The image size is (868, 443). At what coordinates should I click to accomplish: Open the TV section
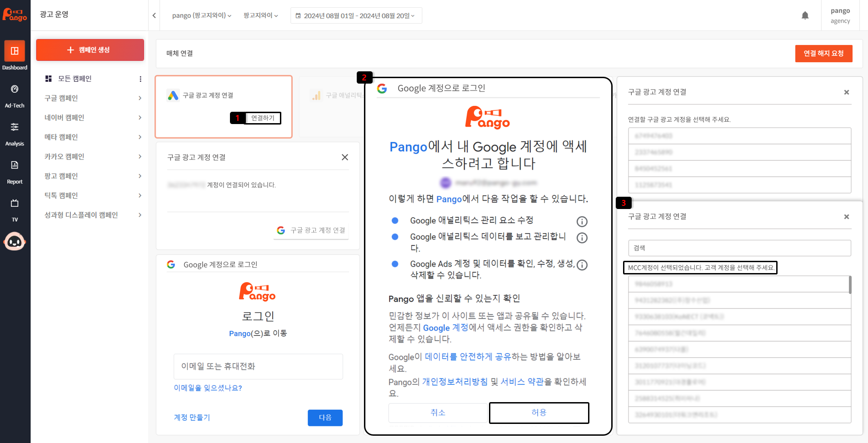(x=15, y=210)
